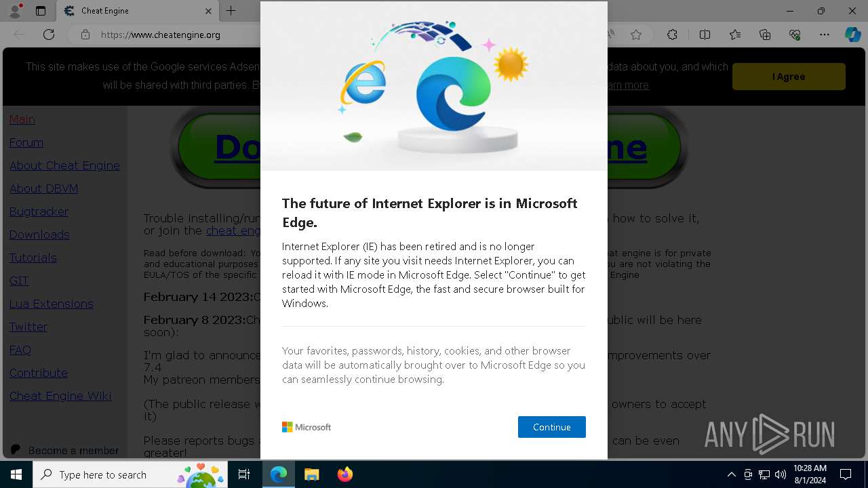The width and height of the screenshot is (868, 488).
Task: Toggle split screen icon
Action: pos(705,35)
